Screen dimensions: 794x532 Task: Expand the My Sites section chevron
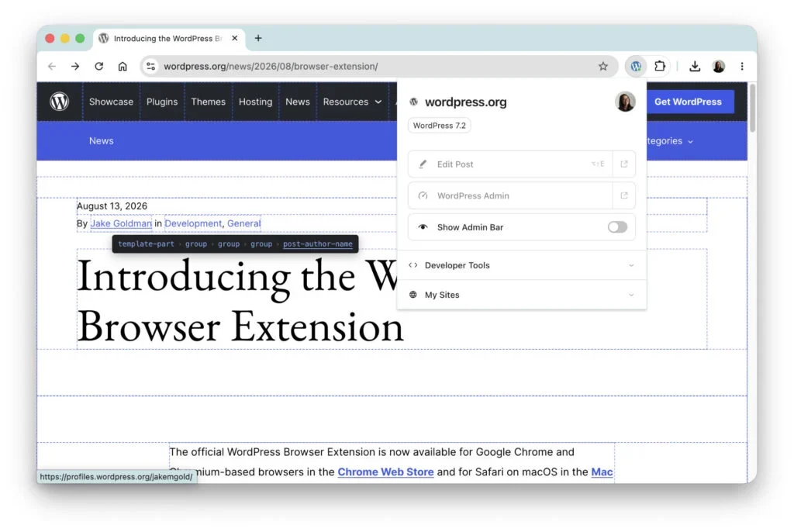(631, 295)
